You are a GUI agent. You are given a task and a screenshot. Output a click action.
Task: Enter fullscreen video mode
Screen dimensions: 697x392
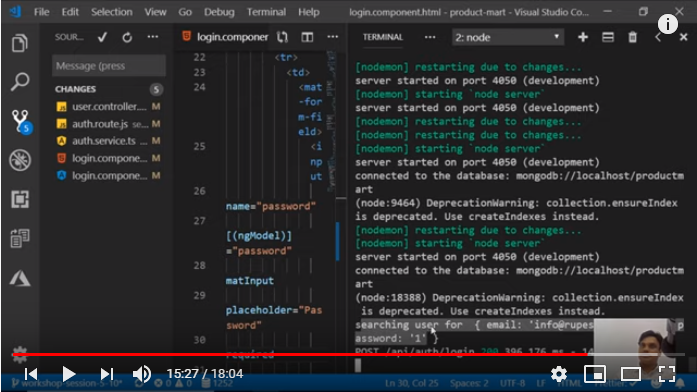667,374
